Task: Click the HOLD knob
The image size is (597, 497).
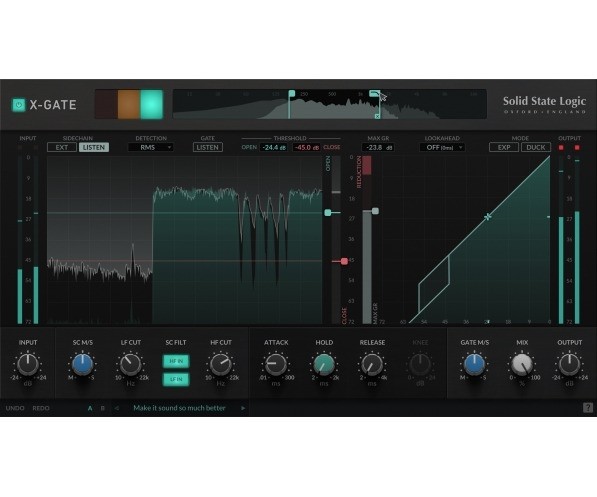Action: click(x=324, y=364)
